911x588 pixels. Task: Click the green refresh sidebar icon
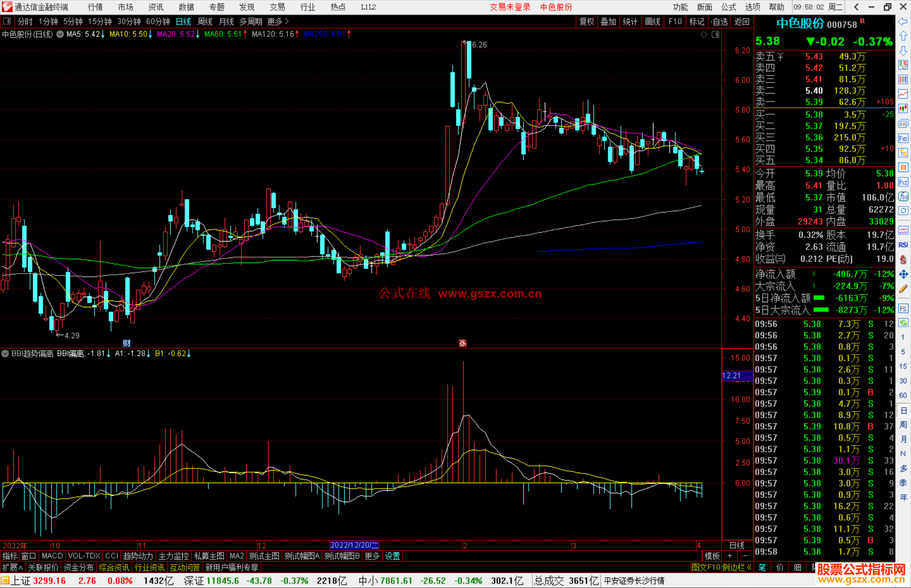tap(903, 323)
